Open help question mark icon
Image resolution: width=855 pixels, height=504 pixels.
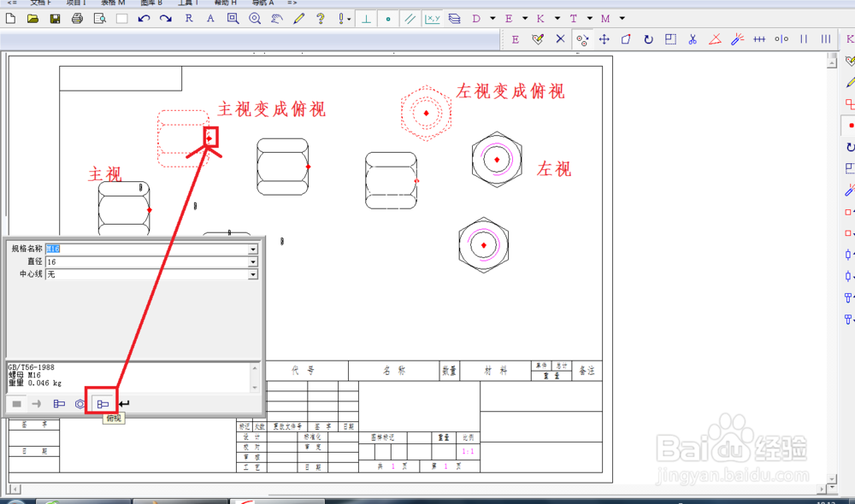click(x=321, y=19)
